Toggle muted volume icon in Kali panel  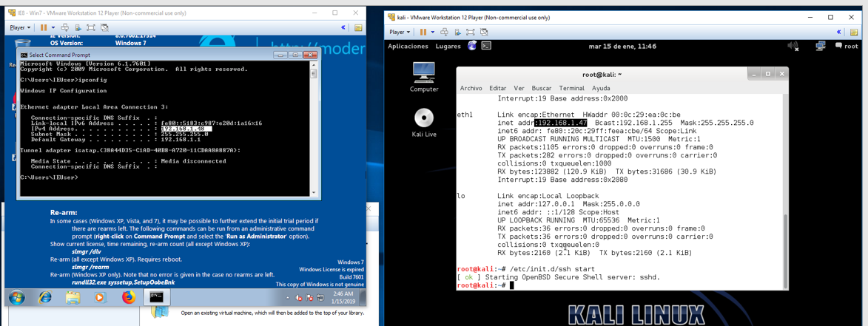click(x=793, y=47)
